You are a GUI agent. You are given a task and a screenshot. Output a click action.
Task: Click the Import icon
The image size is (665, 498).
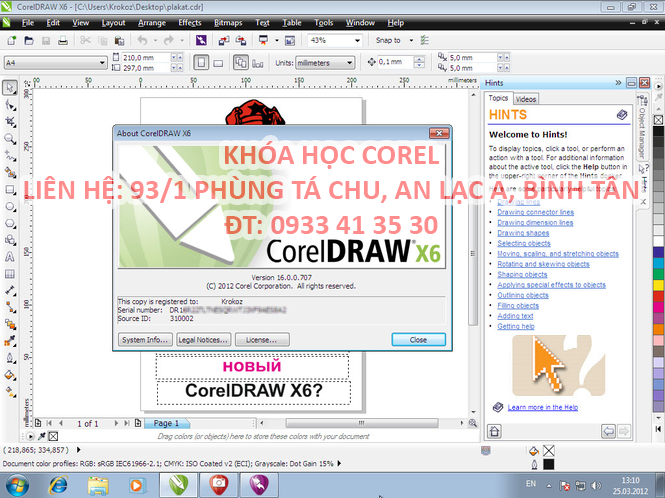pyautogui.click(x=224, y=40)
